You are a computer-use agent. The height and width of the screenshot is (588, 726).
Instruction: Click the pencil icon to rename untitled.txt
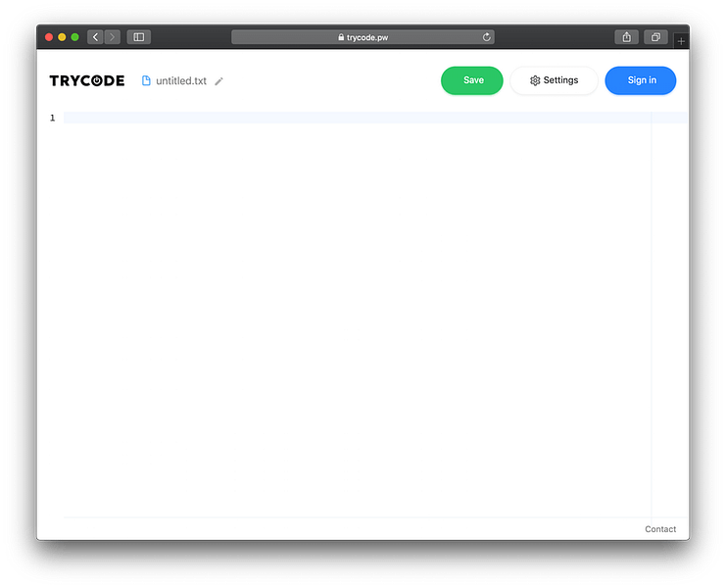click(219, 81)
